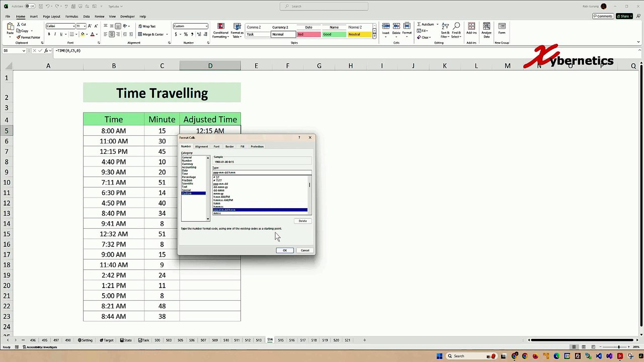Click the Percent Style icon
This screenshot has height=362, width=644.
click(x=186, y=34)
